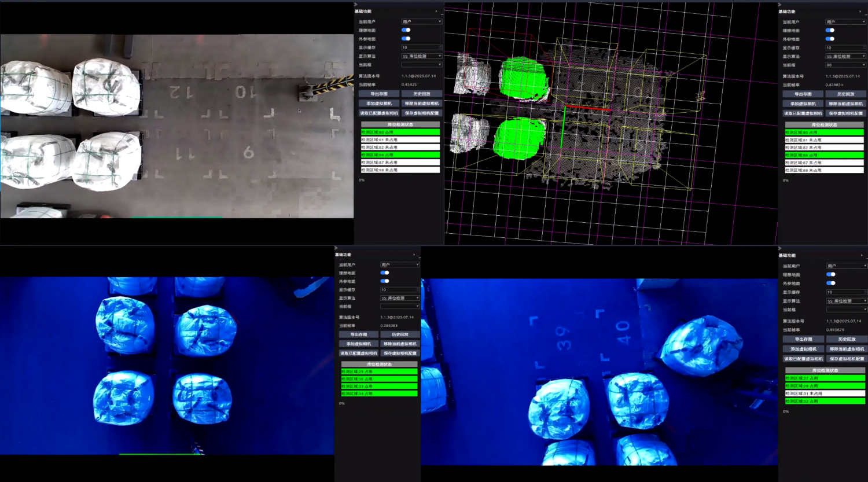Expand 当前用户 dropdown beside the RGB camera view
The width and height of the screenshot is (868, 482).
click(421, 22)
